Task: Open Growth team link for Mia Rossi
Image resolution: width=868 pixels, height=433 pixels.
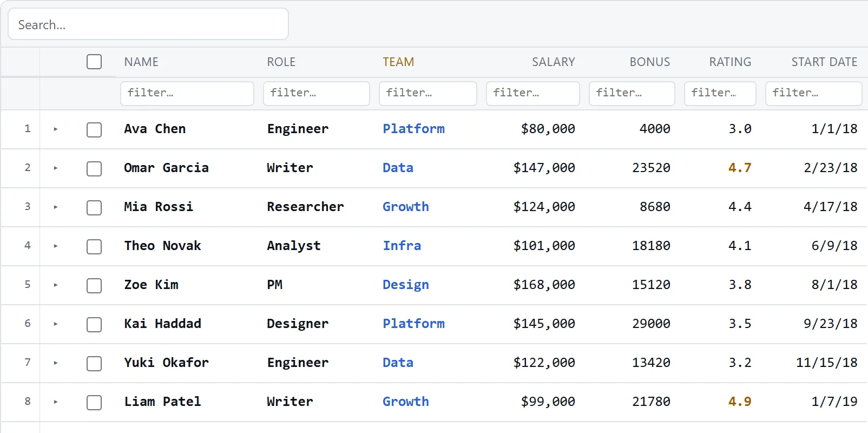Action: pyautogui.click(x=406, y=207)
